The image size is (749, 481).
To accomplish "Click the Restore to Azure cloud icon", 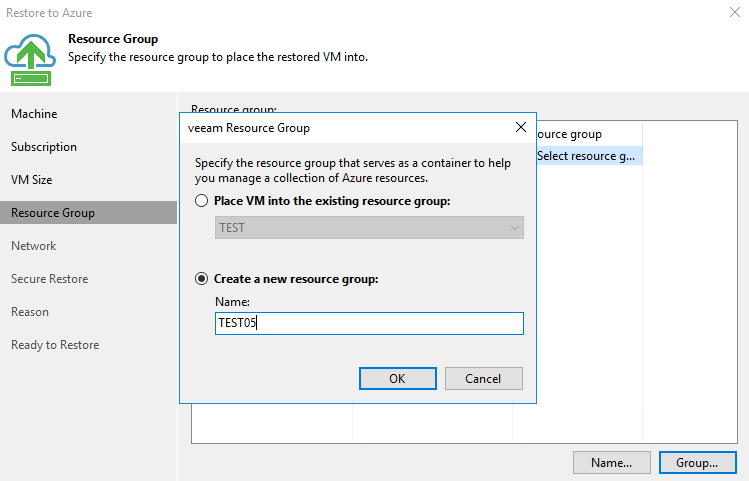I will pos(30,59).
